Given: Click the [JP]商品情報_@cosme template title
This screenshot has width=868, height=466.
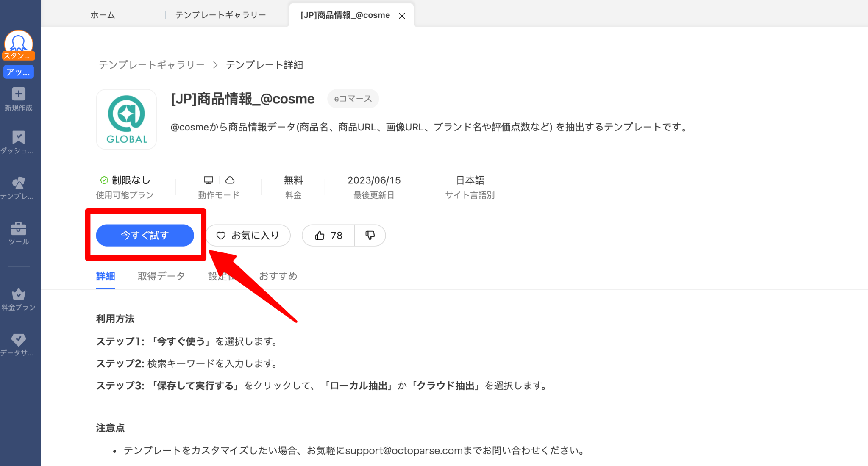Looking at the screenshot, I should pyautogui.click(x=243, y=99).
